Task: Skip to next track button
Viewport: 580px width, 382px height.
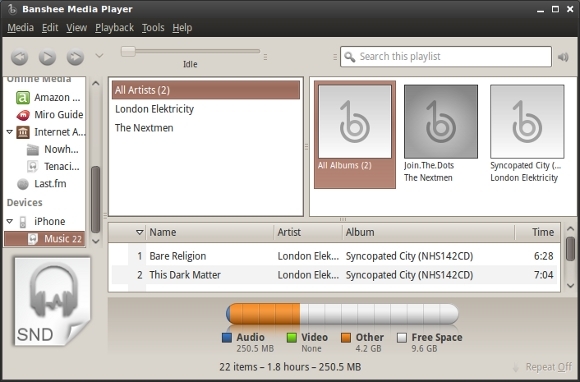Action: point(75,57)
